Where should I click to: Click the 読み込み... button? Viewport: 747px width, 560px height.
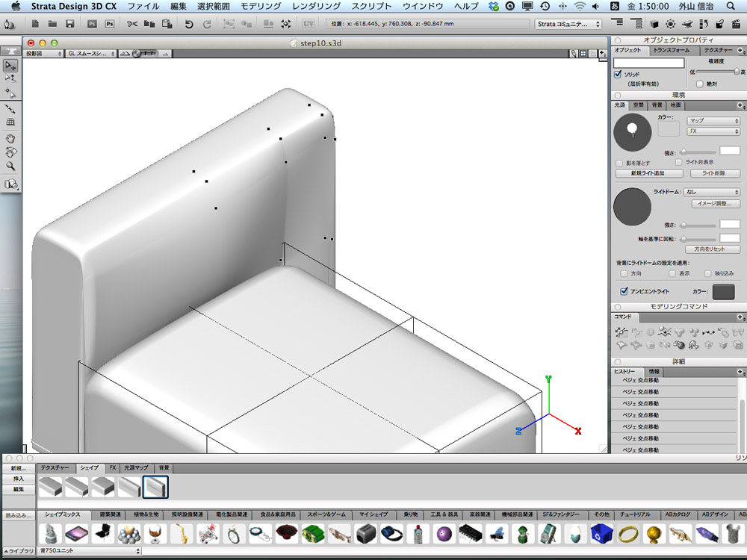[18, 516]
